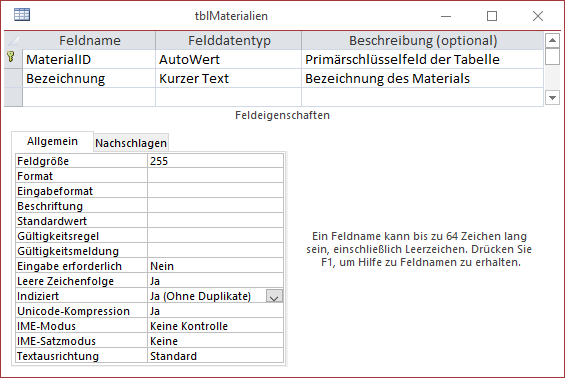Screen dimensions: 565x378
Task: Click the Leere Zeichenfolge value Ja
Action: (215, 281)
